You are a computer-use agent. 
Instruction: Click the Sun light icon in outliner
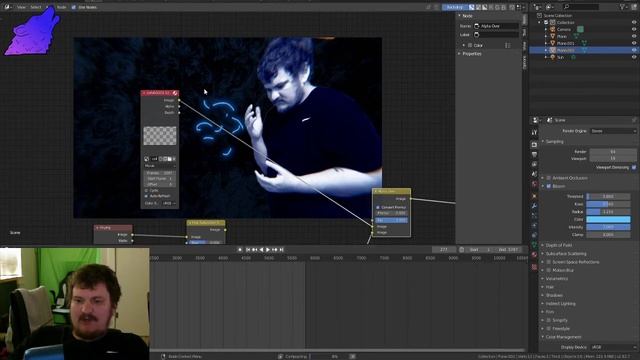click(553, 57)
